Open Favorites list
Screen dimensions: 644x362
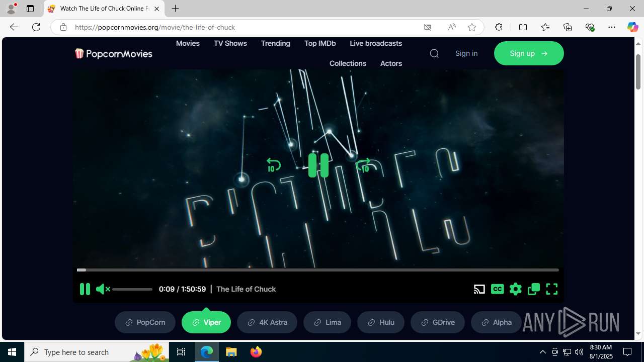pyautogui.click(x=545, y=27)
